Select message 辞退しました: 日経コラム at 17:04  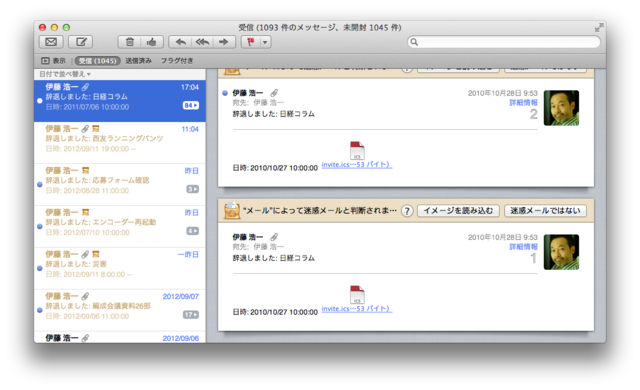120,100
